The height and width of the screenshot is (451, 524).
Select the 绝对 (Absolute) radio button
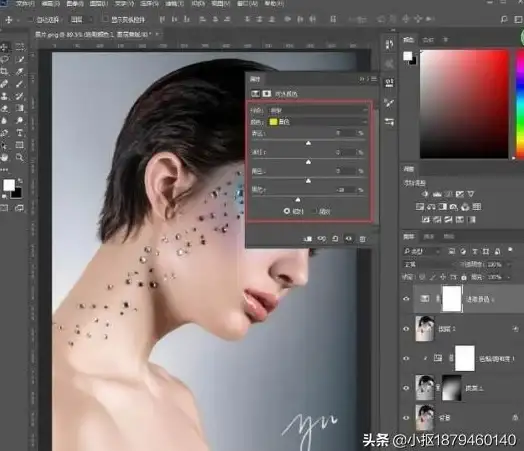click(x=314, y=211)
